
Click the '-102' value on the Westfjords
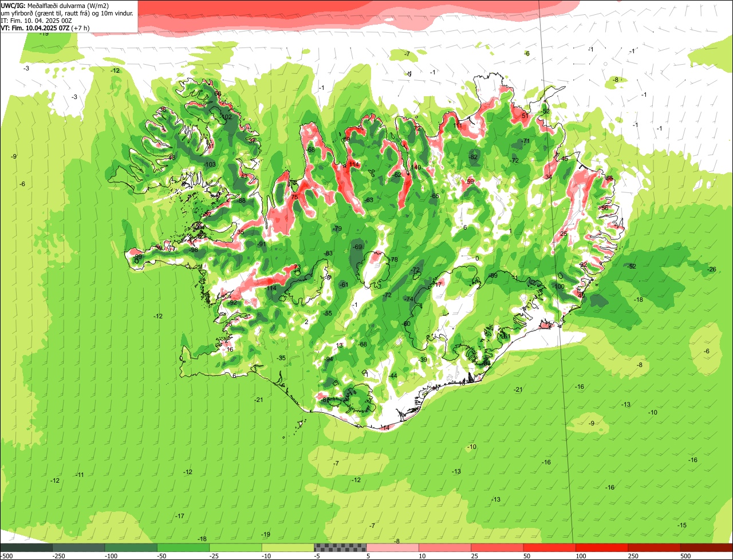[x=226, y=116]
